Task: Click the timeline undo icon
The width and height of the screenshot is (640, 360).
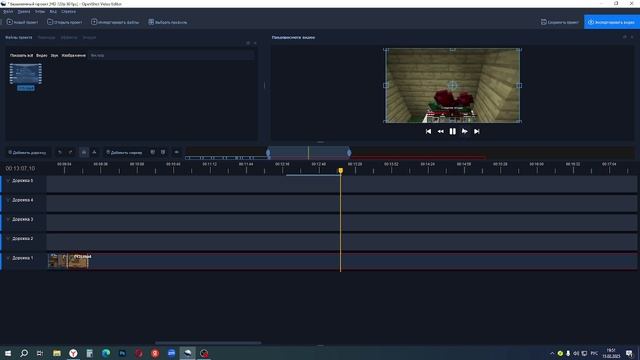Action: pos(60,152)
